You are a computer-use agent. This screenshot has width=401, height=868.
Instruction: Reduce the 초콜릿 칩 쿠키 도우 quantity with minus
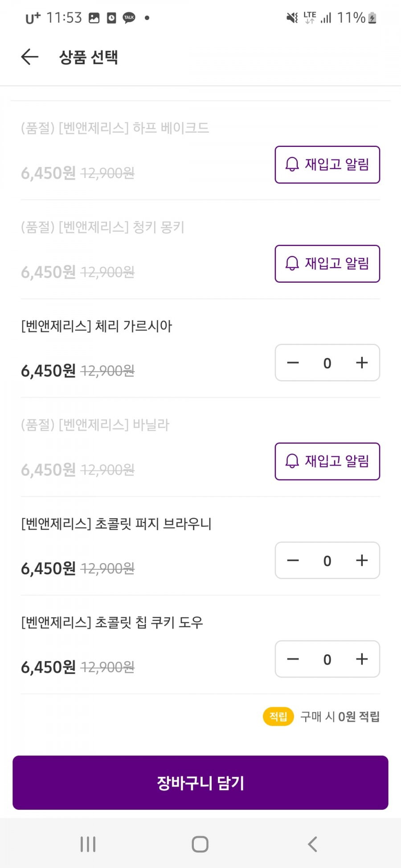coord(293,659)
